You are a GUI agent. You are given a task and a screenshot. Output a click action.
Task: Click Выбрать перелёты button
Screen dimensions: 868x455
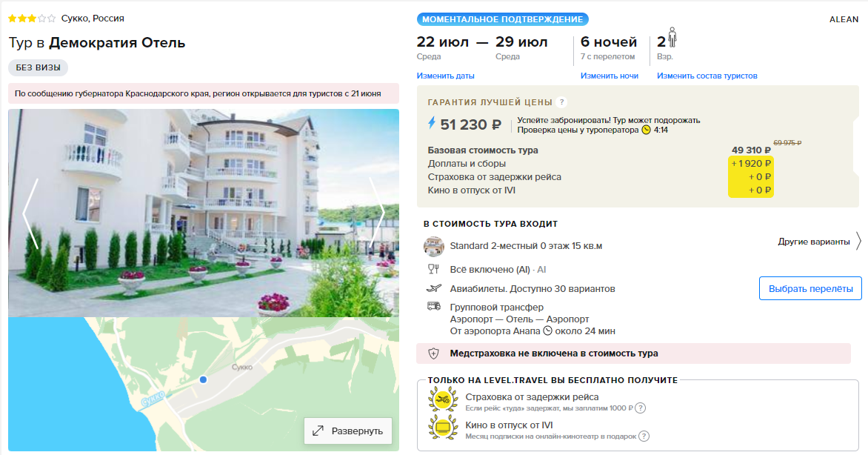pyautogui.click(x=810, y=289)
